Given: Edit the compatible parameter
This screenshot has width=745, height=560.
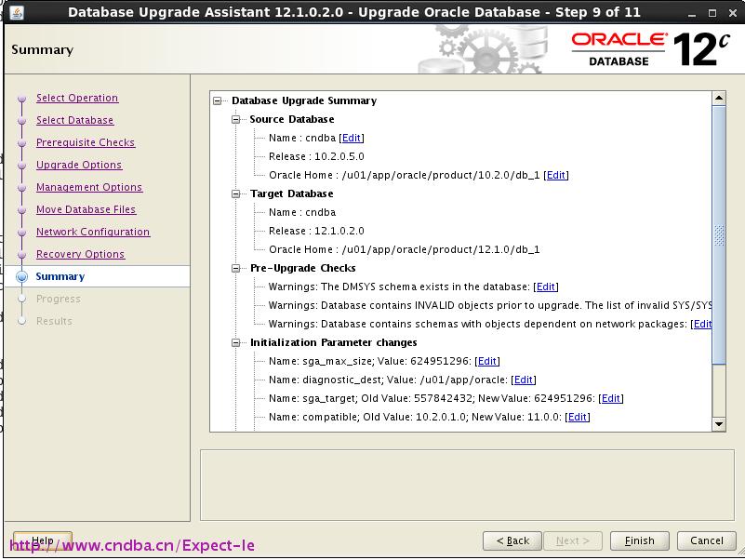Looking at the screenshot, I should [x=578, y=417].
